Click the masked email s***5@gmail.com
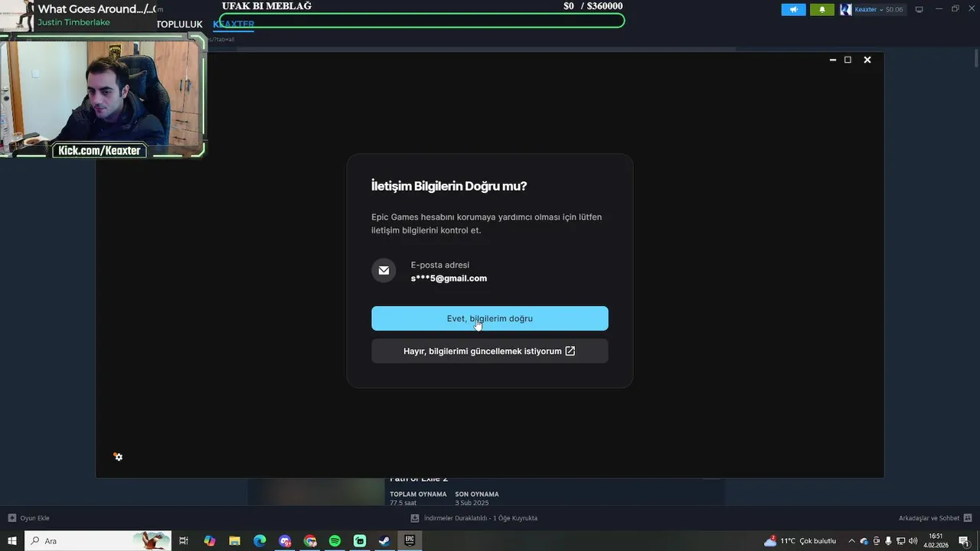Image resolution: width=980 pixels, height=551 pixels. click(x=449, y=279)
